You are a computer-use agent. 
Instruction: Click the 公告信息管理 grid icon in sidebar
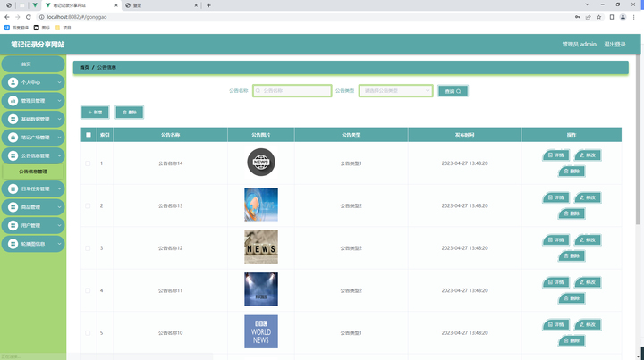13,155
